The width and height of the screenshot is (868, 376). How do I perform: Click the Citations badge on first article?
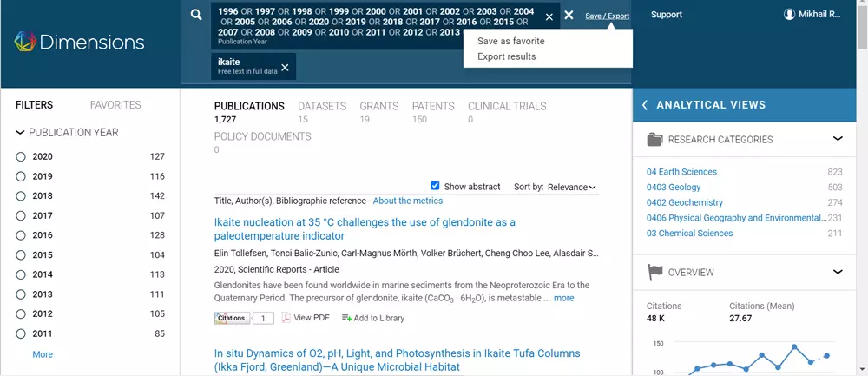(x=232, y=318)
